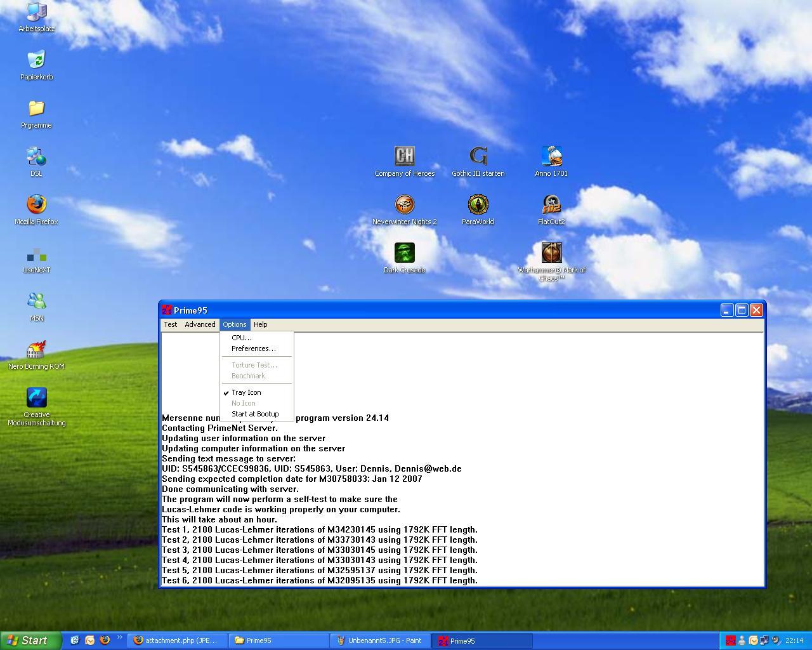
Task: Select the Company of Heroes icon
Action: tap(404, 162)
